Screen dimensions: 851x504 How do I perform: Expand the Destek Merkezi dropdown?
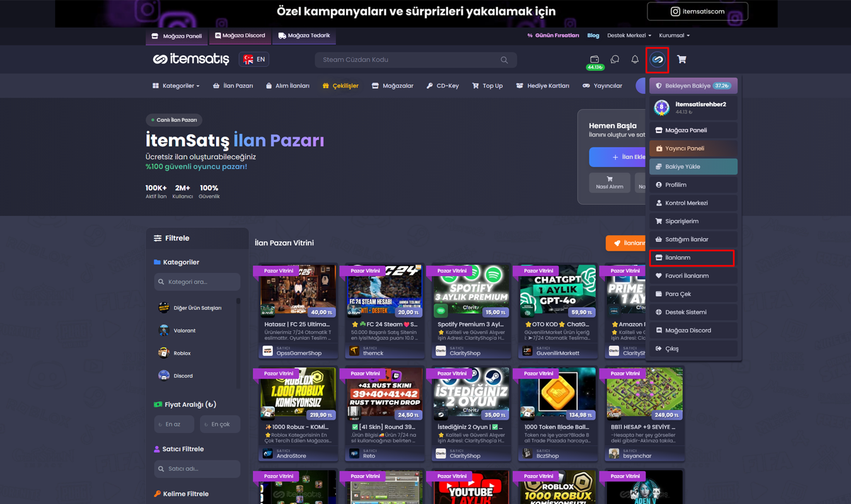[x=629, y=36]
